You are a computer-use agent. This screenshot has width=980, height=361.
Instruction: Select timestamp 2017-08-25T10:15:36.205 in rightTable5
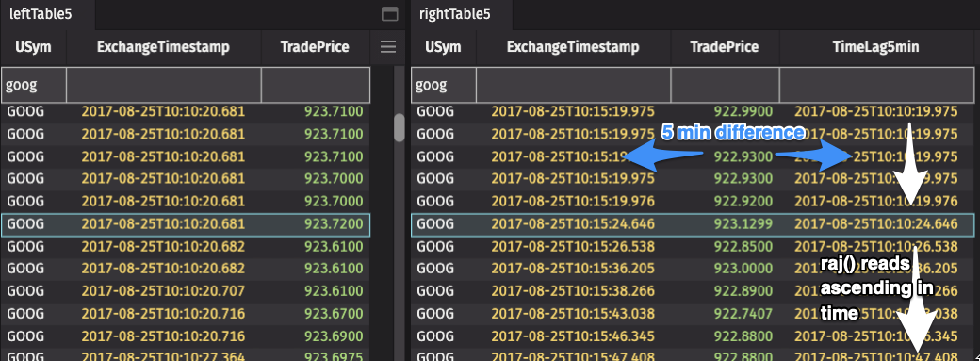pos(573,269)
